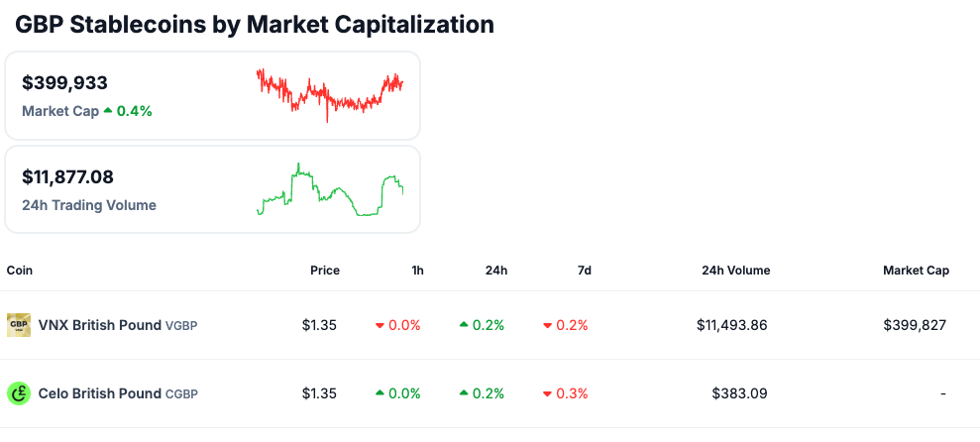Sort table by Price column
This screenshot has height=442, width=980.
coord(324,271)
